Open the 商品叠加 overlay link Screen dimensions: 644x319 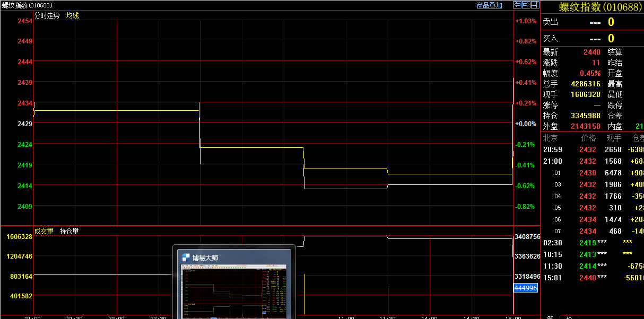(489, 5)
